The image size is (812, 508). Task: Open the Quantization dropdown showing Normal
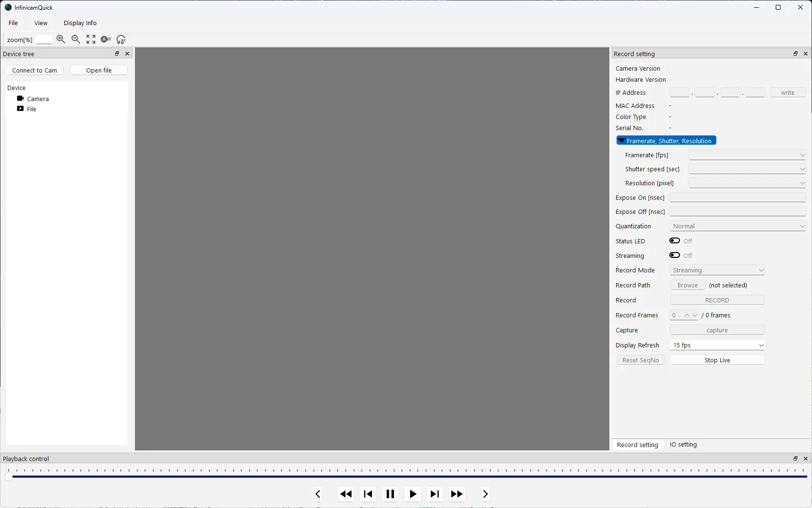tap(738, 226)
